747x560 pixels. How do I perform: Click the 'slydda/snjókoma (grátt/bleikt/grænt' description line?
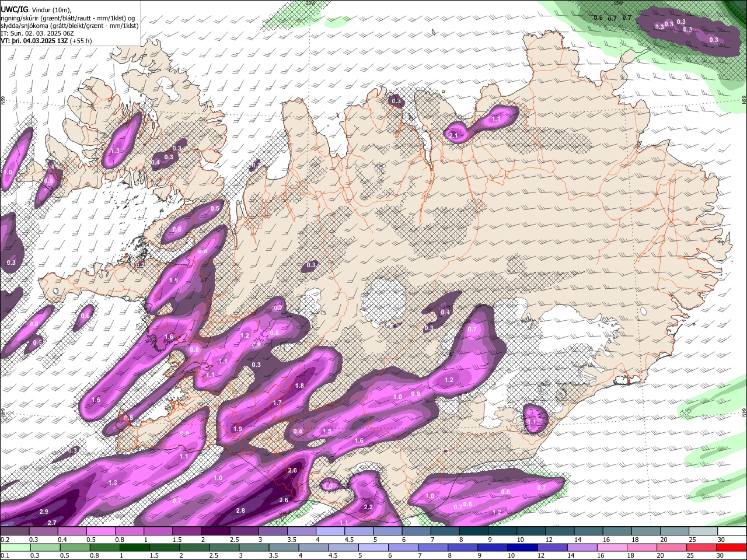[x=69, y=26]
